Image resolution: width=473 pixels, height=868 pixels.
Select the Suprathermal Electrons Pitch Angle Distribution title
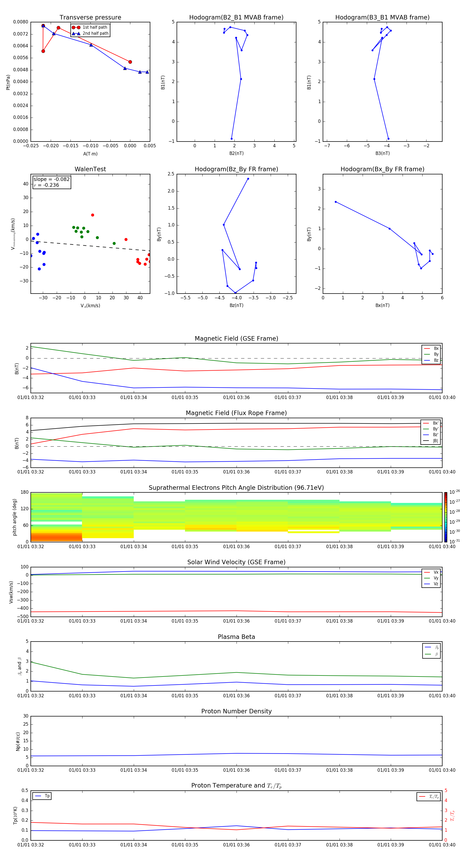click(x=236, y=488)
